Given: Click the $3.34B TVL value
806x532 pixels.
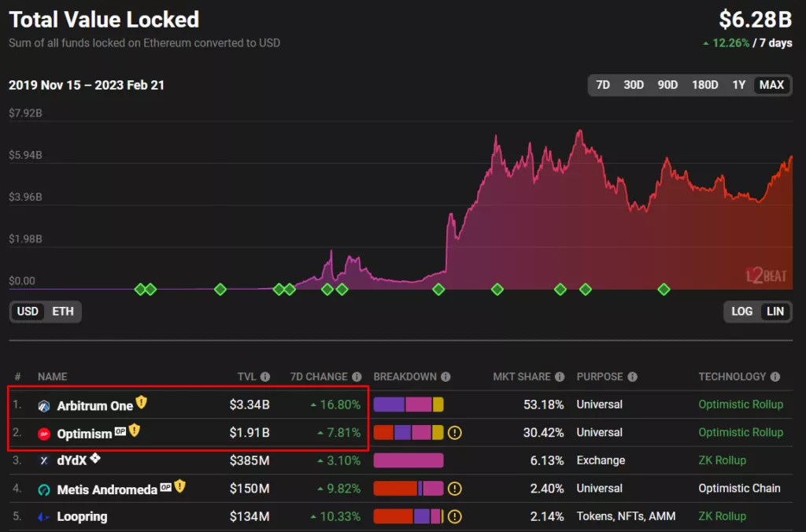Looking at the screenshot, I should pyautogui.click(x=250, y=405).
